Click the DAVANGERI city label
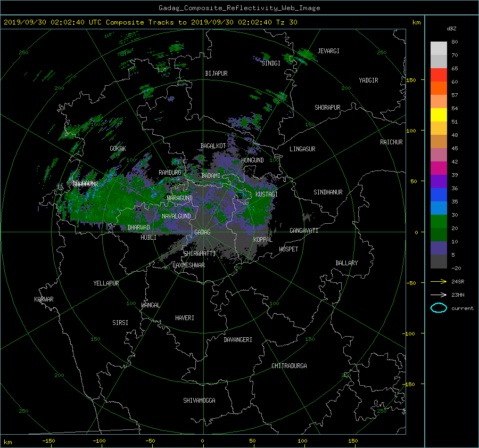The width and height of the screenshot is (479, 448). tap(238, 340)
